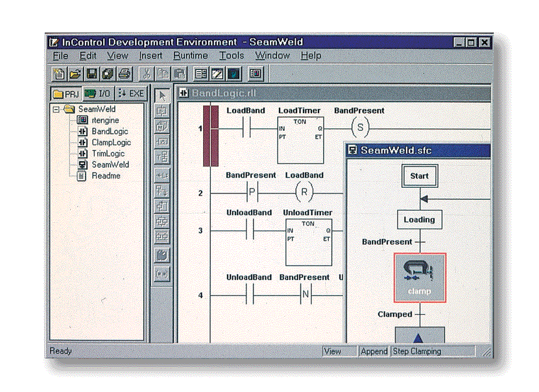Click the BandPresent set coil S
This screenshot has height=392, width=539.
point(360,128)
